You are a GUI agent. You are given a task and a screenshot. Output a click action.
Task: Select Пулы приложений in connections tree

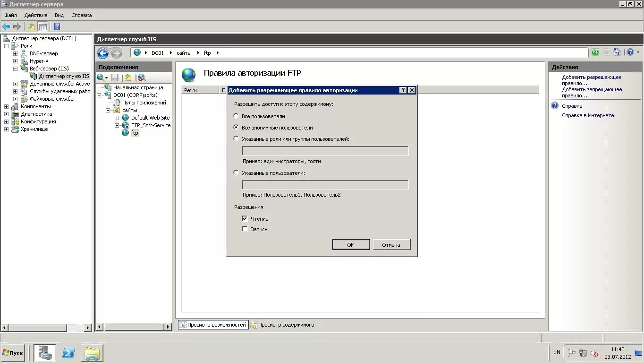coord(144,103)
